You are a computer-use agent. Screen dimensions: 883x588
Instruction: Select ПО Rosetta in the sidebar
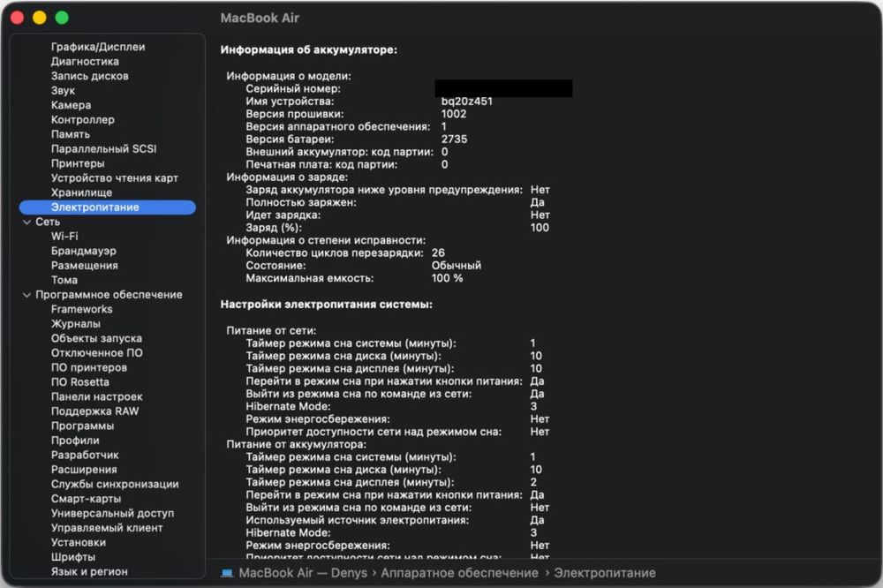click(x=80, y=382)
